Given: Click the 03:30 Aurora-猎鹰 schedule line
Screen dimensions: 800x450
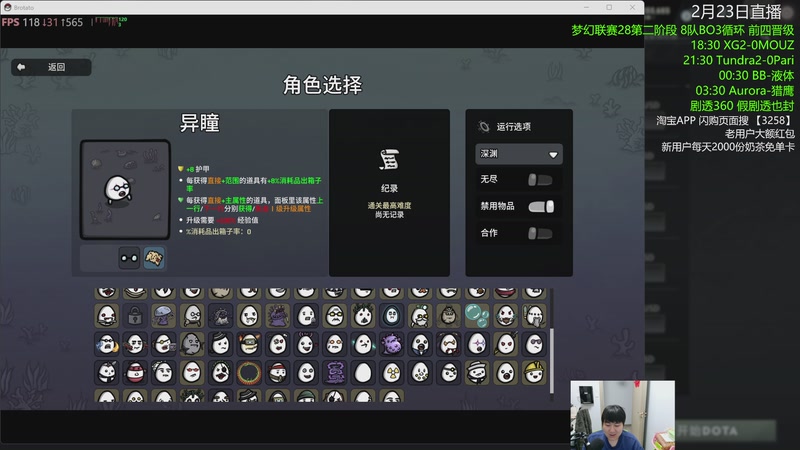Looking at the screenshot, I should point(744,91).
